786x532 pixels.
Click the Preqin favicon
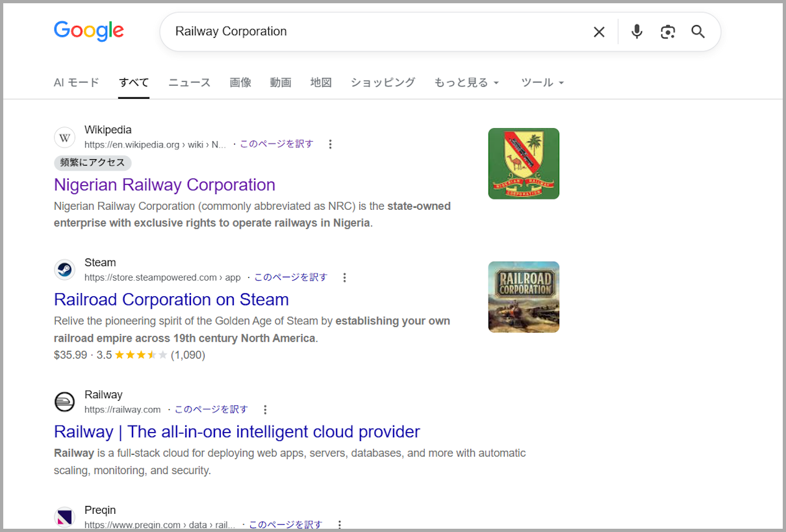(x=64, y=518)
